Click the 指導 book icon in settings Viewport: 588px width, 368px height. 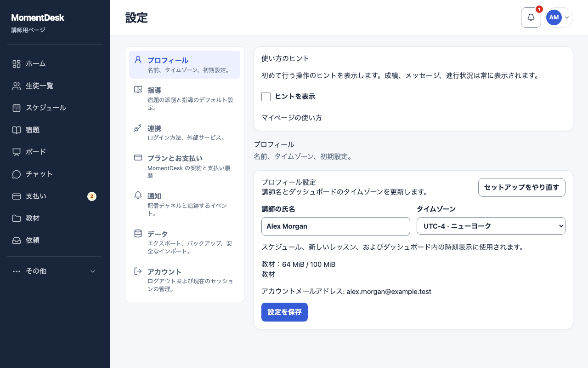click(138, 89)
